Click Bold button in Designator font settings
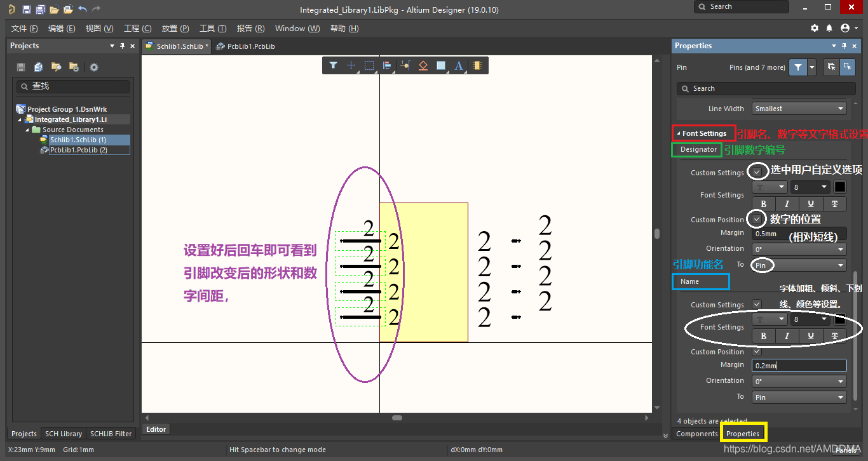Screen dimensions: 868x461 click(763, 204)
